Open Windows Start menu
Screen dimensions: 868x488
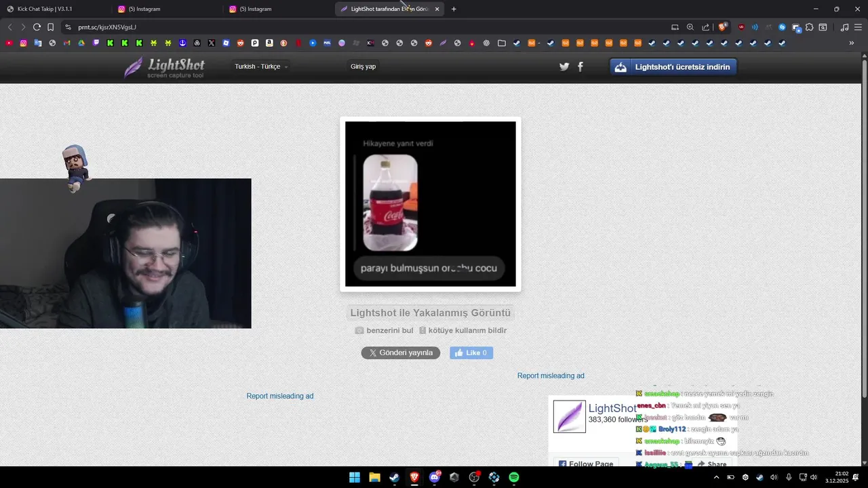pos(355,477)
